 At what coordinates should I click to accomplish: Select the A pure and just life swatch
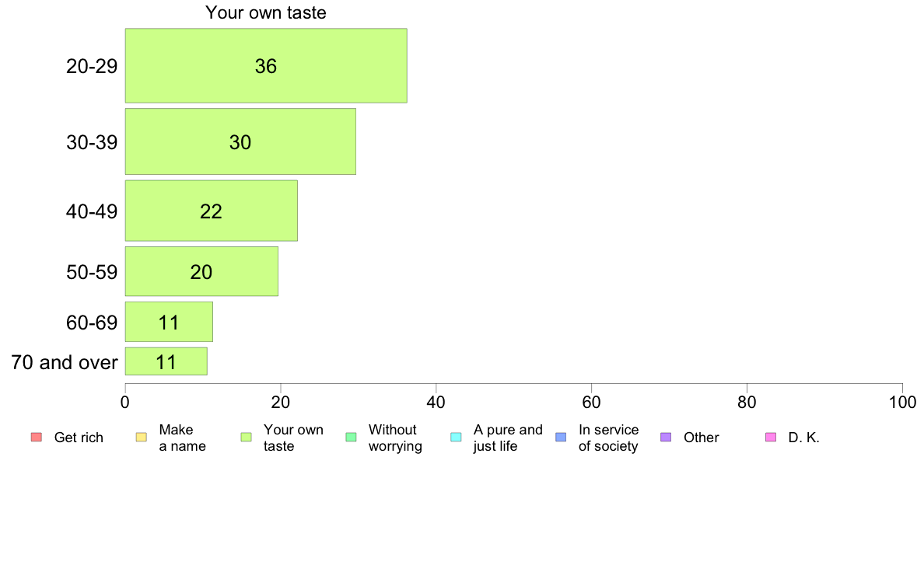point(456,437)
